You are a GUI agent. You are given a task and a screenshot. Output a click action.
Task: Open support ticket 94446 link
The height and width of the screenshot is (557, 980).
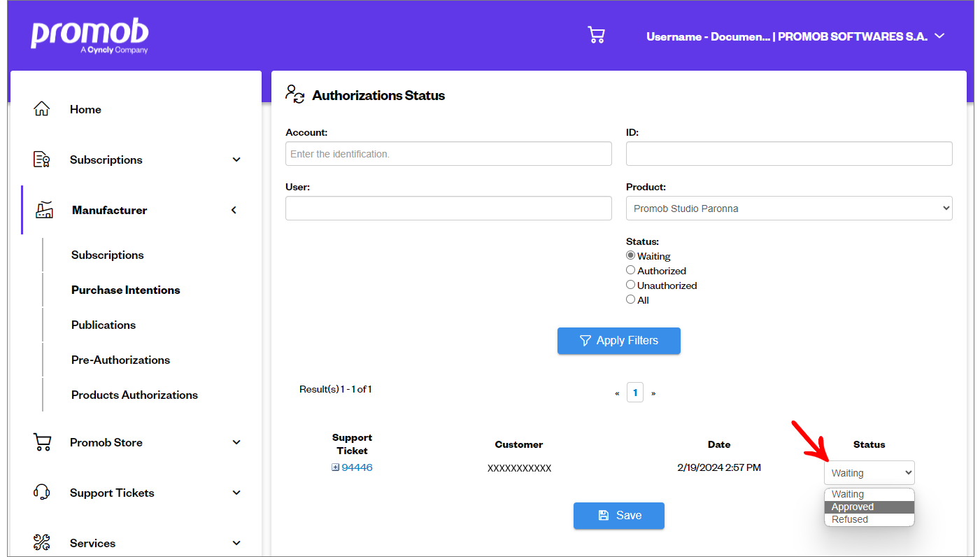tap(357, 467)
